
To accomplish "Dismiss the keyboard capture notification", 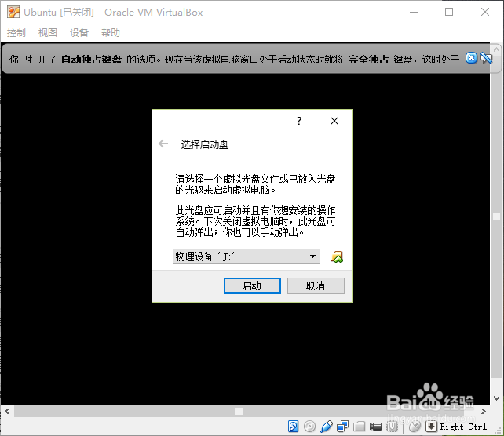I will [471, 58].
